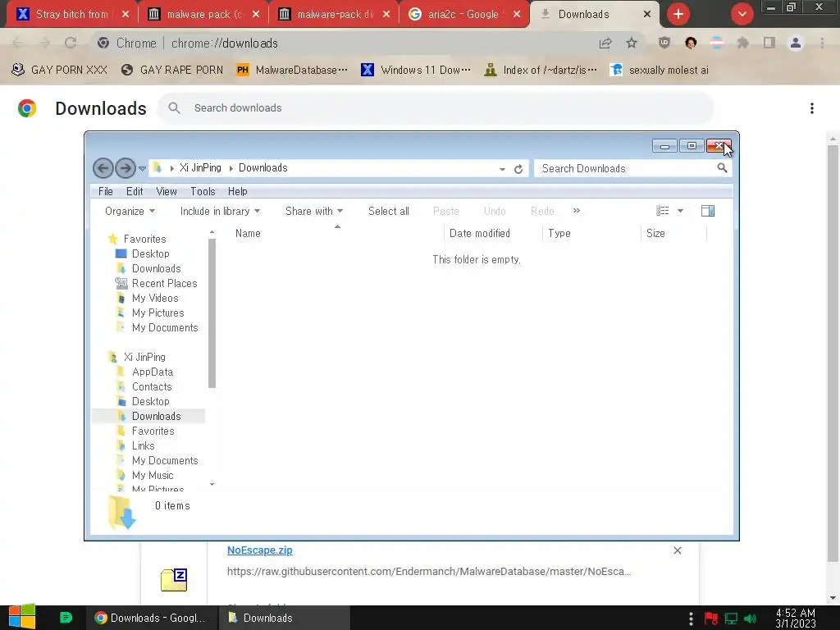Click the Xi JinPing breadcrumb in the address bar
The image size is (840, 630).
coord(200,167)
